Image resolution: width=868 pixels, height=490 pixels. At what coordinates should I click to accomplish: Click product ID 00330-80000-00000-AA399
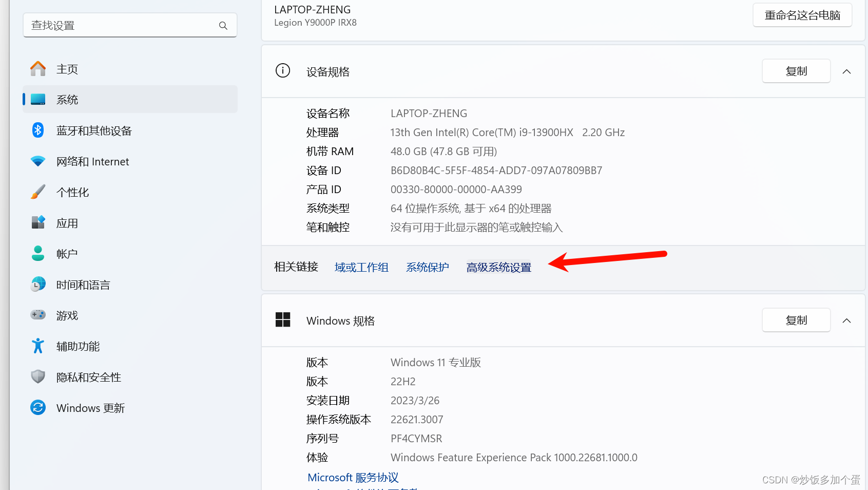(456, 190)
